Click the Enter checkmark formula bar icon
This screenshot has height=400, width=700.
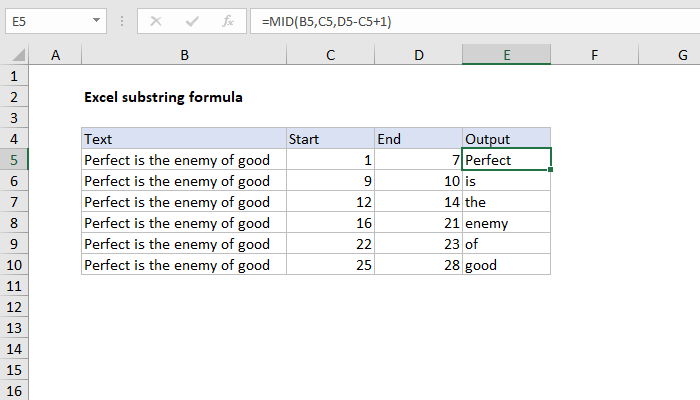click(192, 21)
